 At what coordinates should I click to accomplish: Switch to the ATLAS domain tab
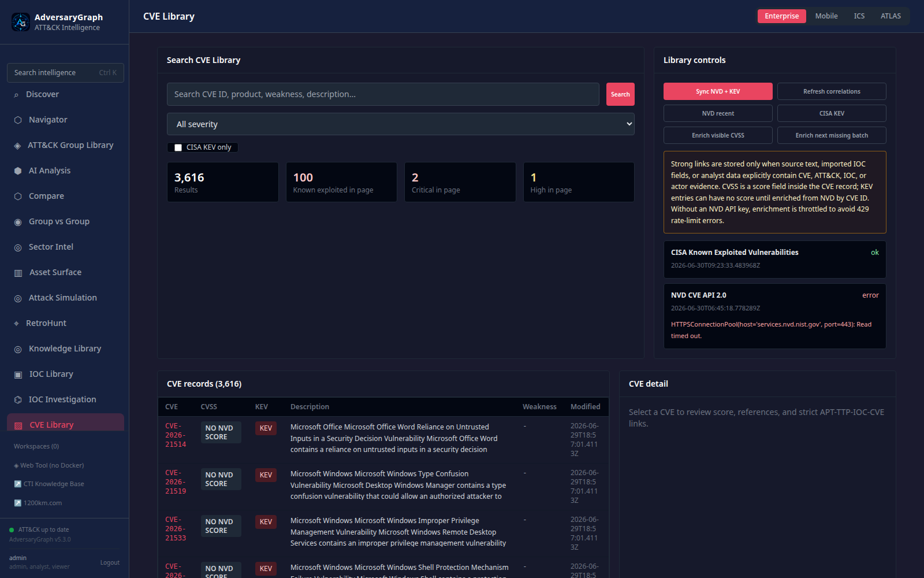point(891,16)
